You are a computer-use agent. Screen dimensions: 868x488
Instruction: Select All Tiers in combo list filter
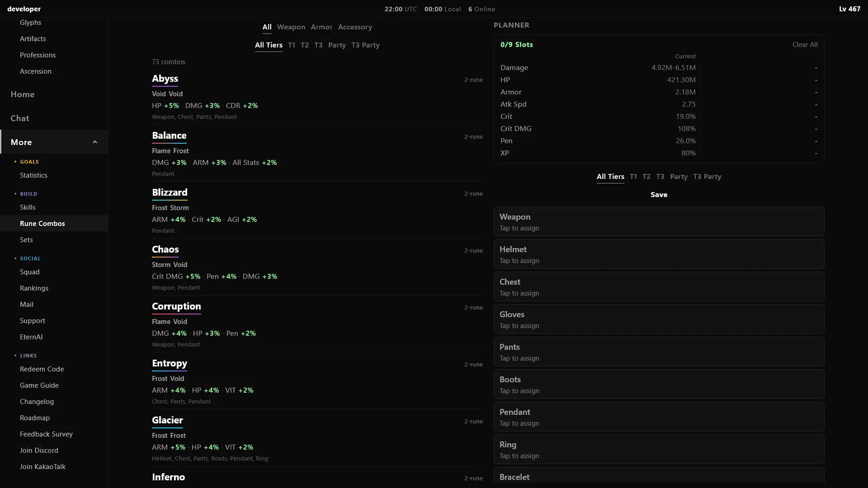tap(269, 45)
